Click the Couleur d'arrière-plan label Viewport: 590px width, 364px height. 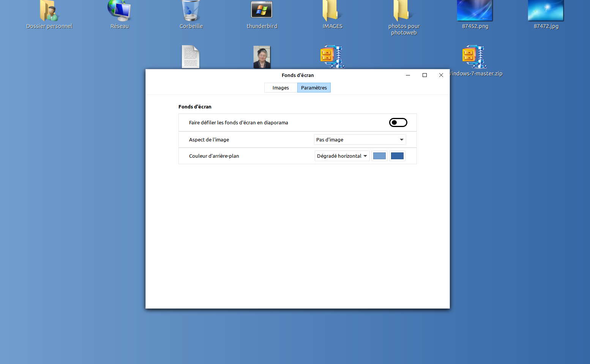click(214, 156)
